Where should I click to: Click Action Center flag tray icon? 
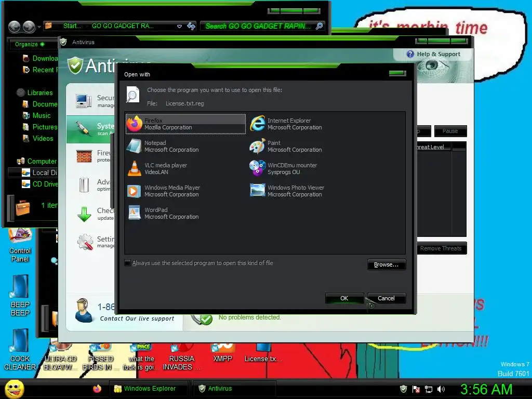[416, 389]
